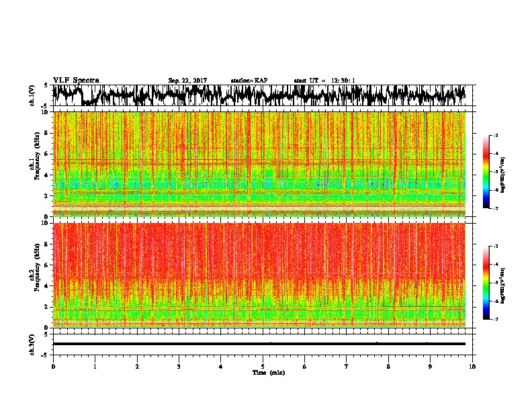Click the "-7" label on ch.1 color scale
The image size is (532, 411).
[496, 208]
